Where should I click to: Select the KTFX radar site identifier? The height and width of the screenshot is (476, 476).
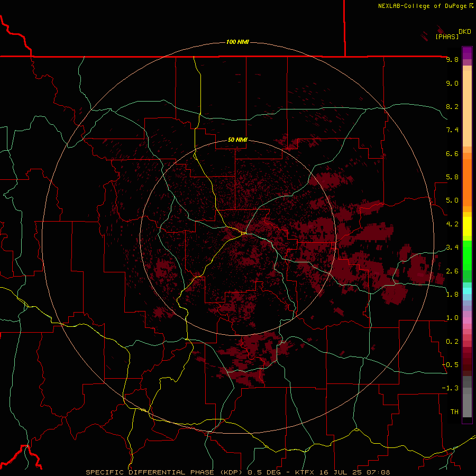coord(305,472)
